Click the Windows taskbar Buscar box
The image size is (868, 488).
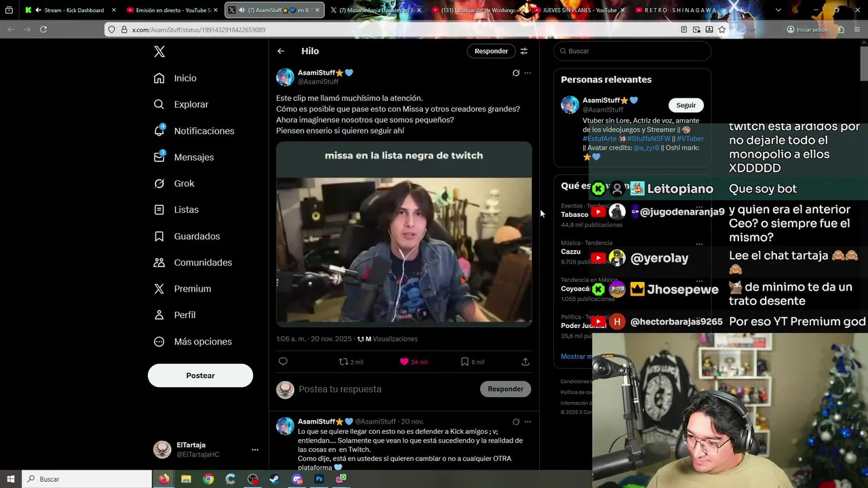(x=87, y=479)
